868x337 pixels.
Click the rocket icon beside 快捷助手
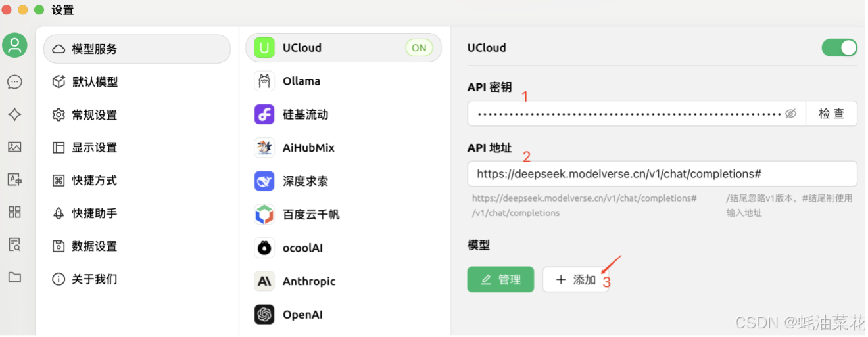tap(59, 213)
